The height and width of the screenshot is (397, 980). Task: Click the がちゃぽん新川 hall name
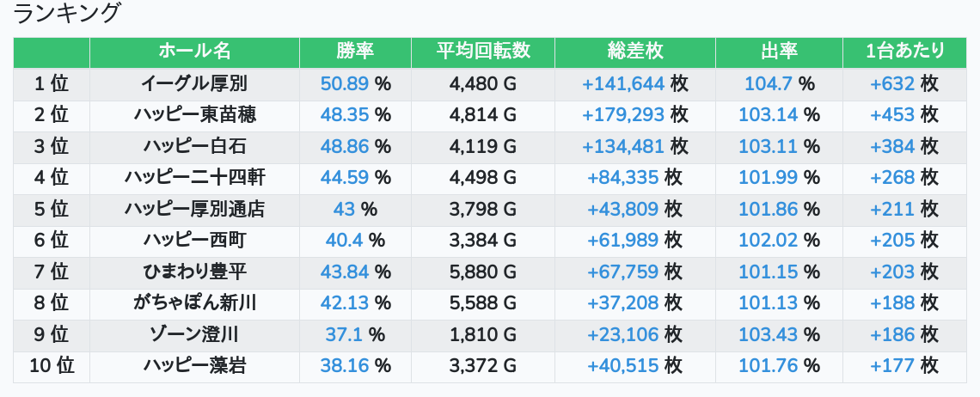(194, 303)
